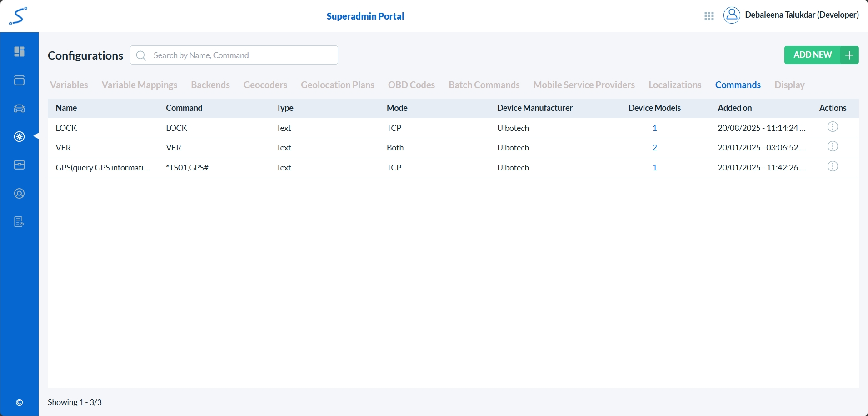The height and width of the screenshot is (416, 868).
Task: Click the user profile avatar icon
Action: pos(732,15)
